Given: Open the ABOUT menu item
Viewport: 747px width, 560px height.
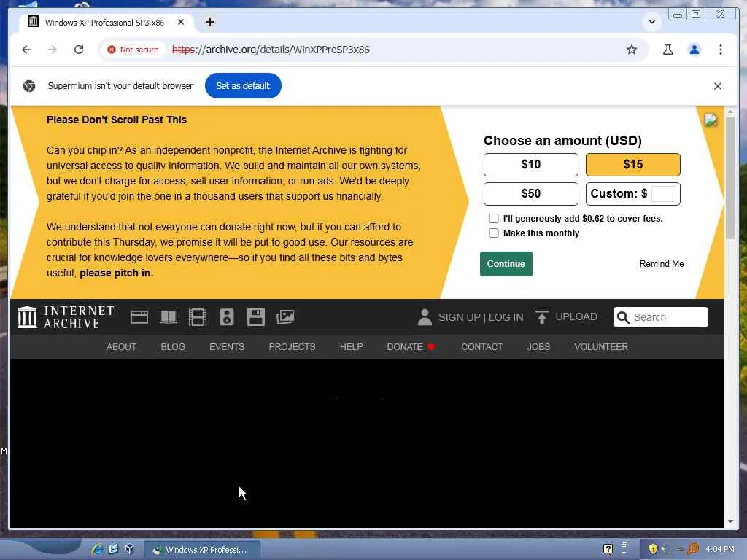Looking at the screenshot, I should click(122, 347).
